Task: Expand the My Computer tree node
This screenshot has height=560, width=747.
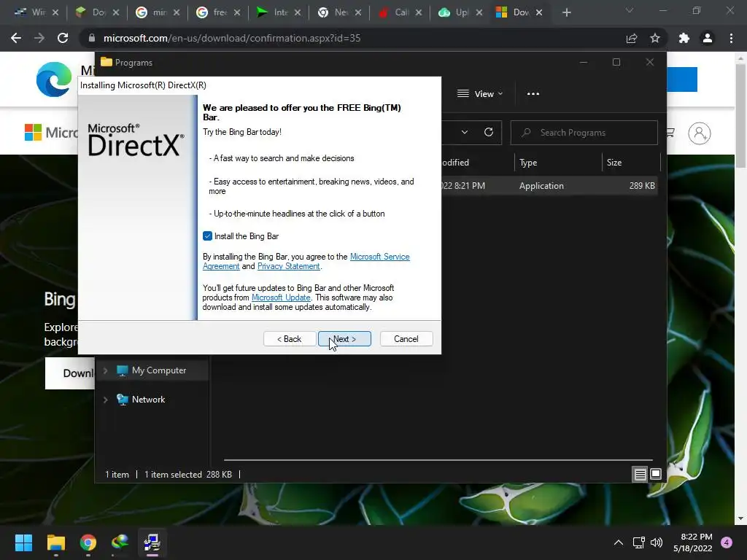Action: click(106, 370)
